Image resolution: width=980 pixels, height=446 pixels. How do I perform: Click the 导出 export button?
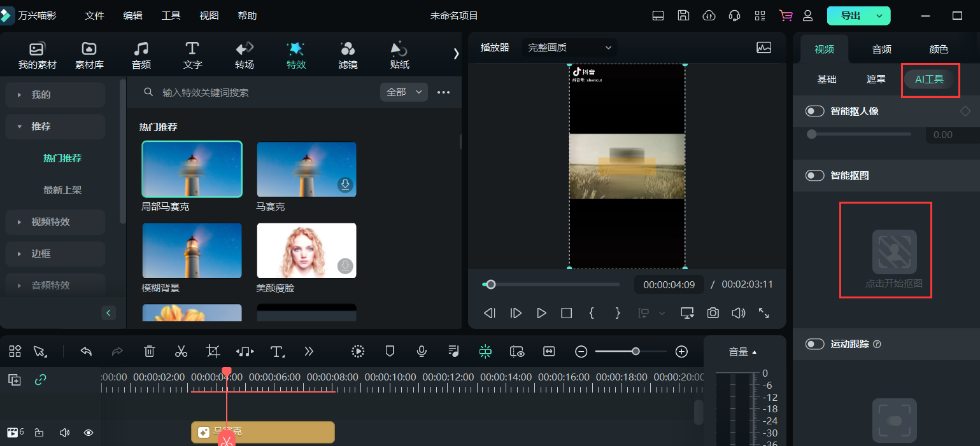(x=851, y=16)
